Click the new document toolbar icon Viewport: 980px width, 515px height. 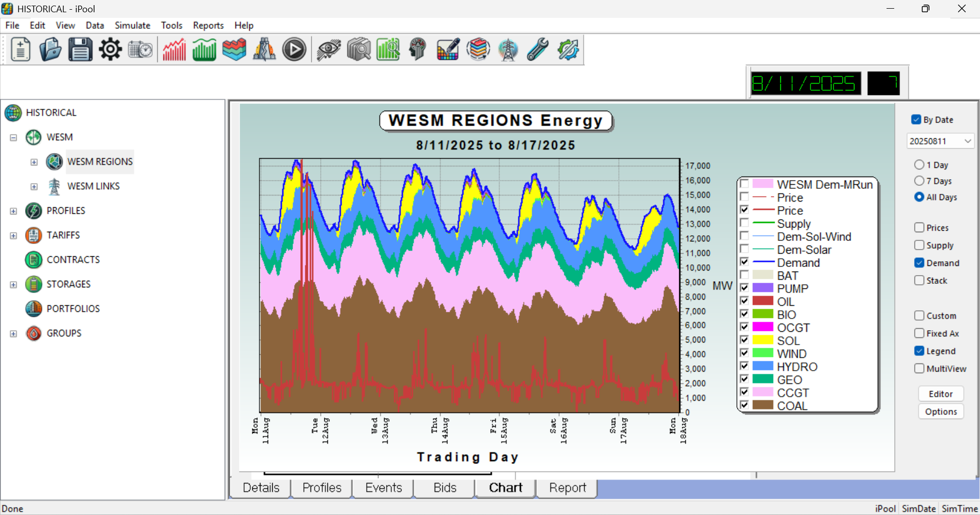[20, 50]
